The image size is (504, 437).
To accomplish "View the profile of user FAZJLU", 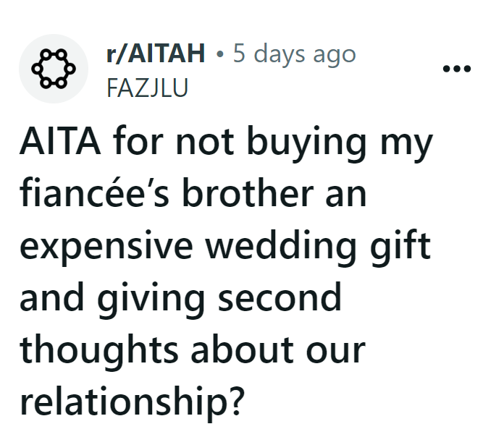I will pyautogui.click(x=147, y=87).
